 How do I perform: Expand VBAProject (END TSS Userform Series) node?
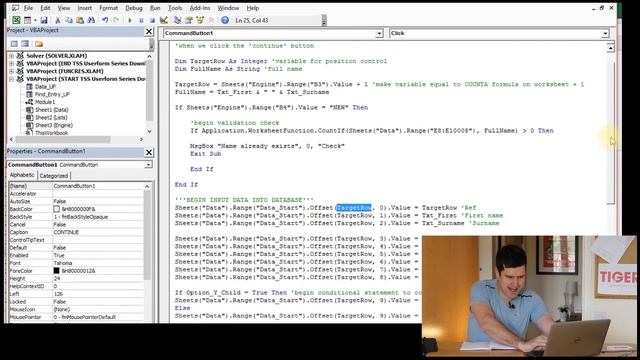[11, 64]
